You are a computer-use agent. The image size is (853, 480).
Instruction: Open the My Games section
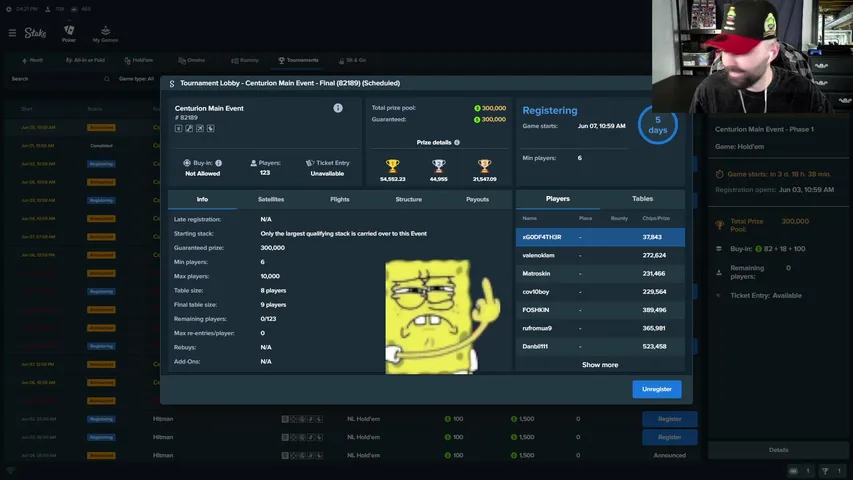click(105, 34)
